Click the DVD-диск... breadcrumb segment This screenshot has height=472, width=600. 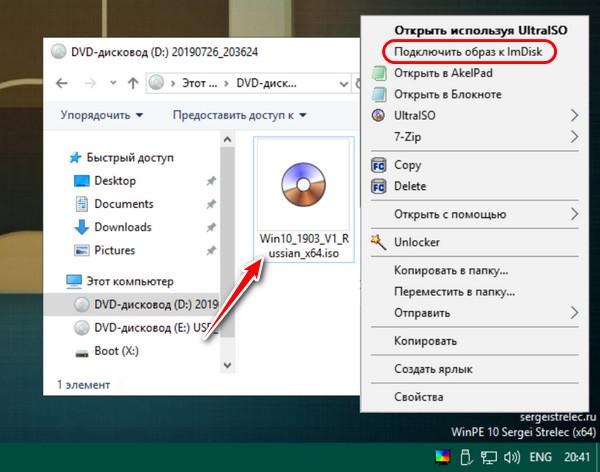tap(266, 83)
